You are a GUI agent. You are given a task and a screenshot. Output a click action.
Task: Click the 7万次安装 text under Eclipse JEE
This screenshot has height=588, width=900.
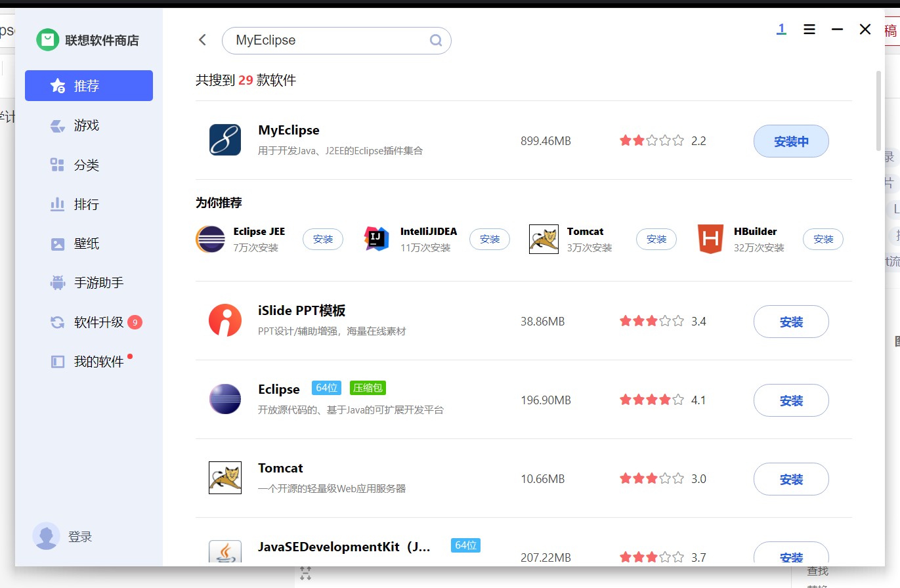(256, 247)
